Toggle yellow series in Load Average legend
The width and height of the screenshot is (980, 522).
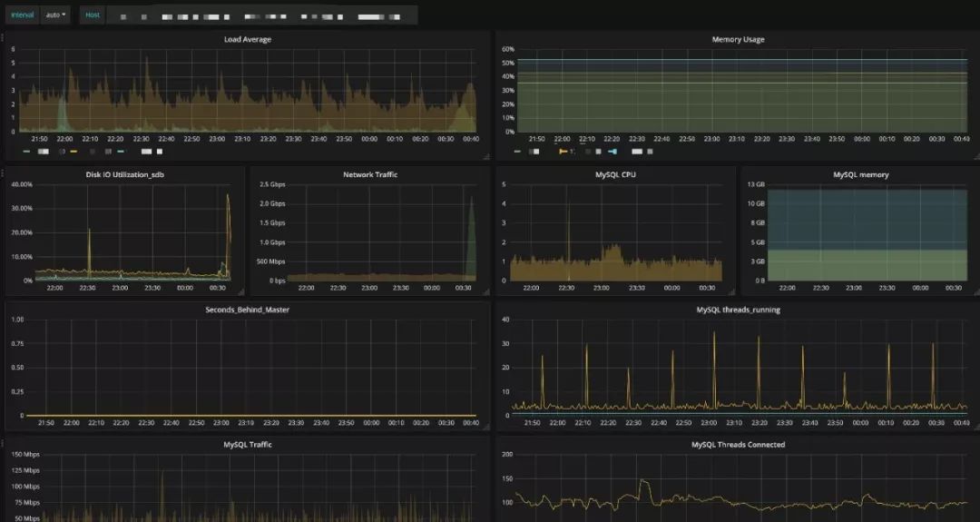click(73, 151)
